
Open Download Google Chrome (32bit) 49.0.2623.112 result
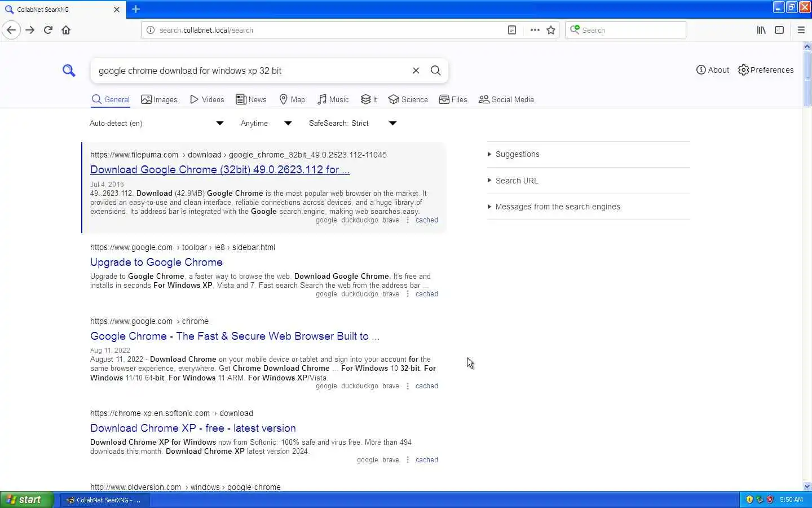(220, 169)
